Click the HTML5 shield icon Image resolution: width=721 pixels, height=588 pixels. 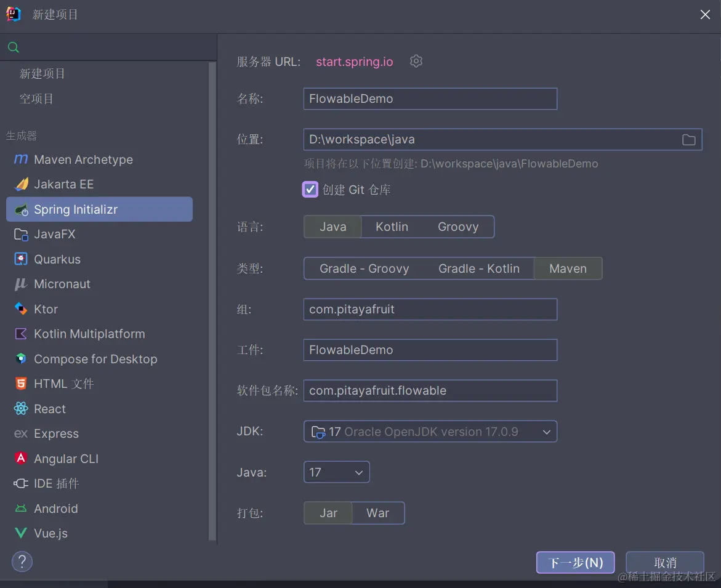(x=21, y=384)
